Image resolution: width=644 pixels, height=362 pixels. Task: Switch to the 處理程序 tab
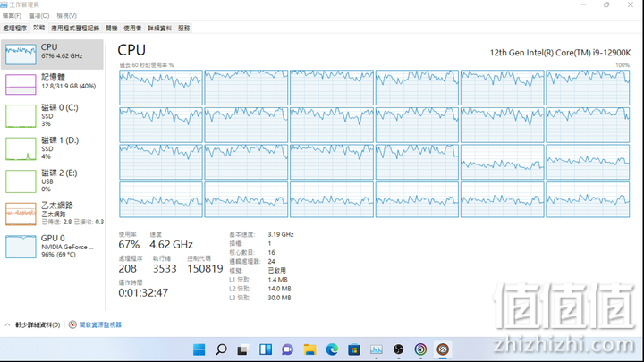click(15, 28)
